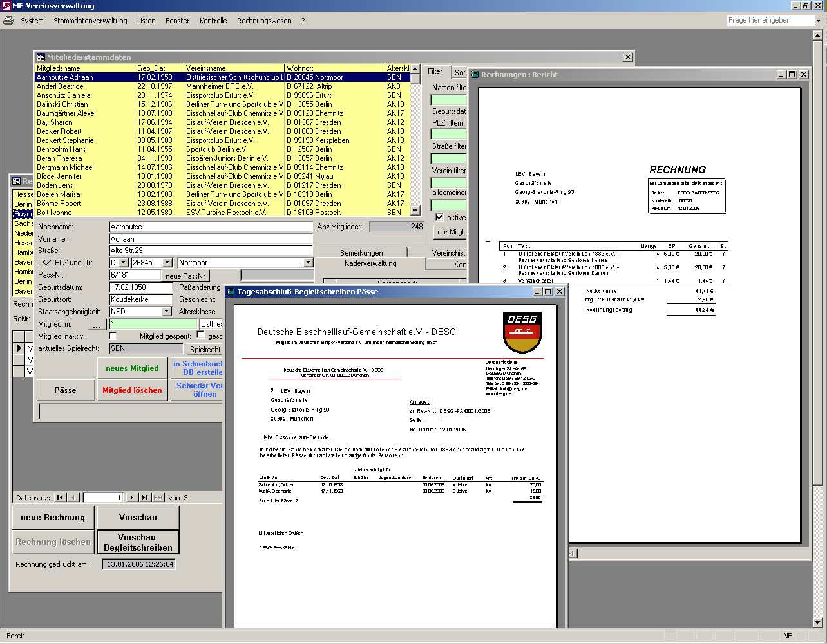Open the Staatsangehörigkeit NED dropdown
This screenshot has height=644, width=827.
(x=167, y=312)
